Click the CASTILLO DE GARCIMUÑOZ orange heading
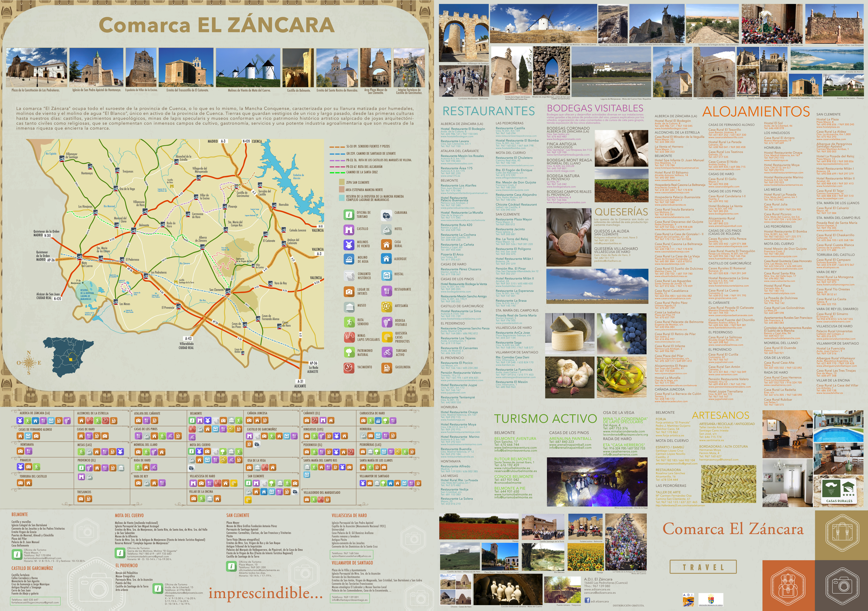 pos(32,568)
